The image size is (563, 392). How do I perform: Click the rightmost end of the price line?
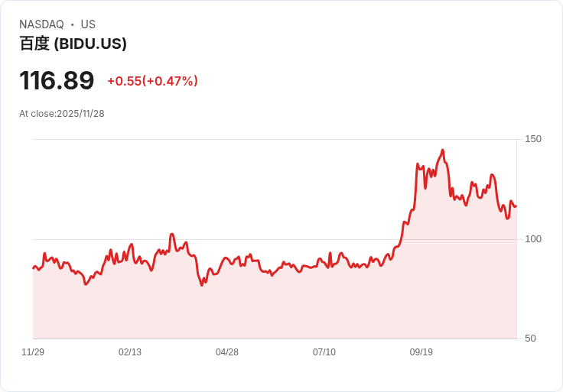coord(516,206)
